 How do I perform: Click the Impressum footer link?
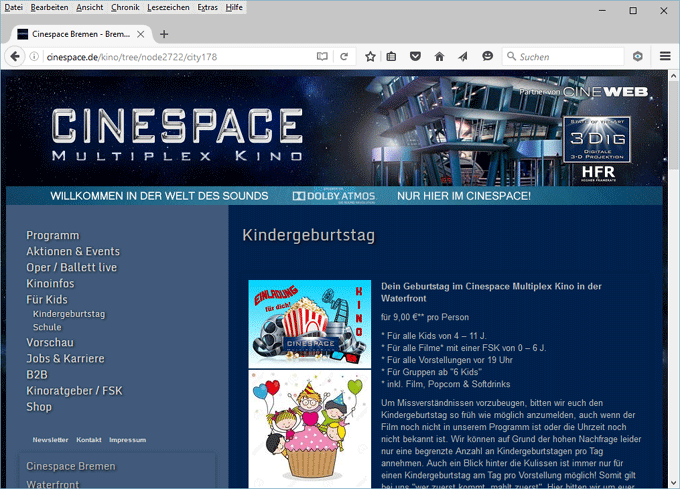click(x=128, y=440)
